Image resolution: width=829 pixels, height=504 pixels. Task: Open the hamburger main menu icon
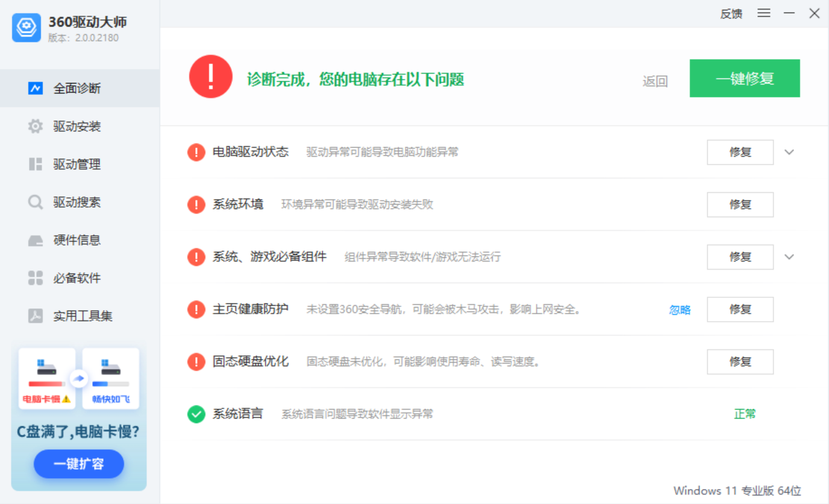pyautogui.click(x=764, y=13)
